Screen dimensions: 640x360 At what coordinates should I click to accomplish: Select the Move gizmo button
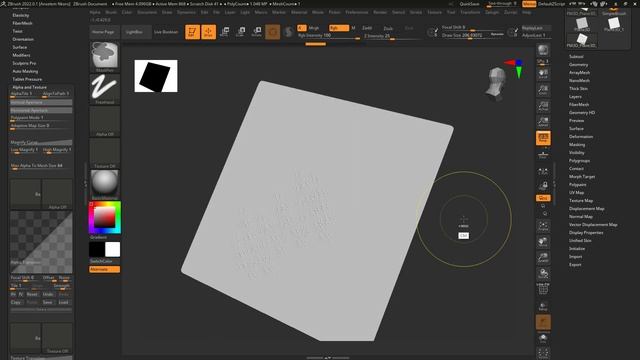224,32
